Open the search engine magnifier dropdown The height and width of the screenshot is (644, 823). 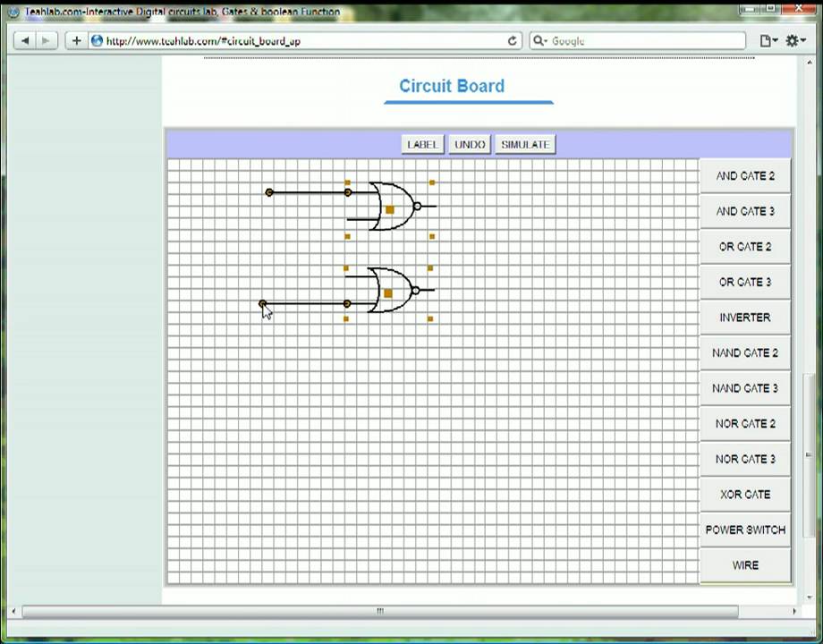click(540, 40)
